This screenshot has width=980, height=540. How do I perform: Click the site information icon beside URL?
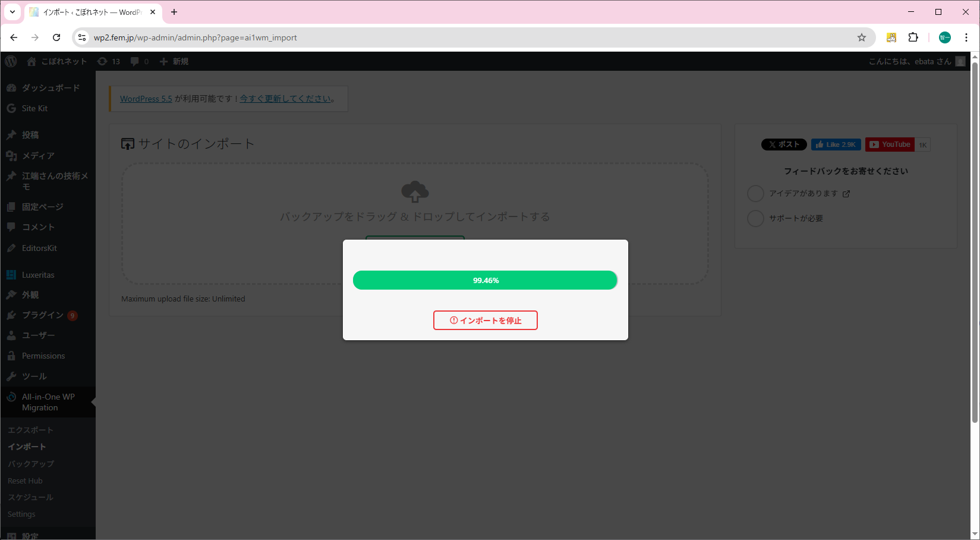click(82, 37)
